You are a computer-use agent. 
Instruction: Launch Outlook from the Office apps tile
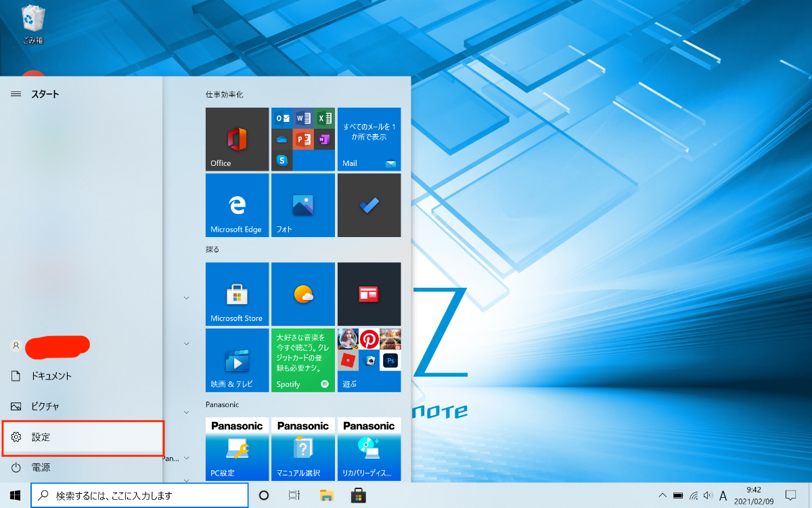click(281, 118)
